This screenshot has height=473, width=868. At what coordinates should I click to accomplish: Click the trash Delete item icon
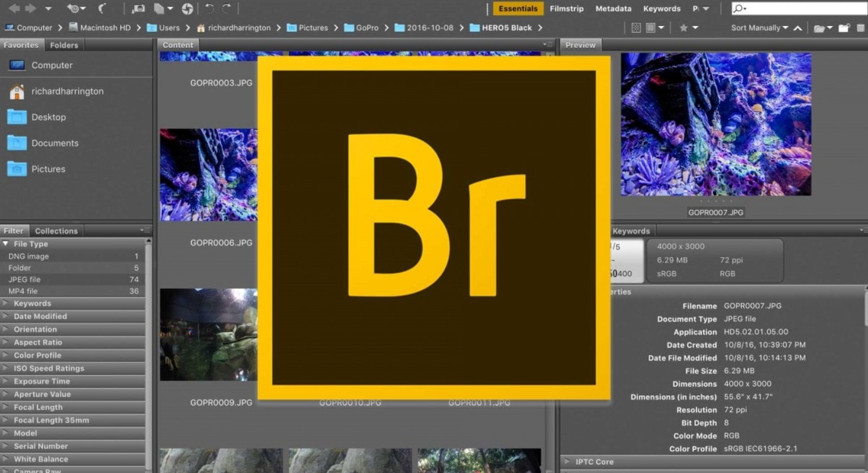click(x=861, y=28)
